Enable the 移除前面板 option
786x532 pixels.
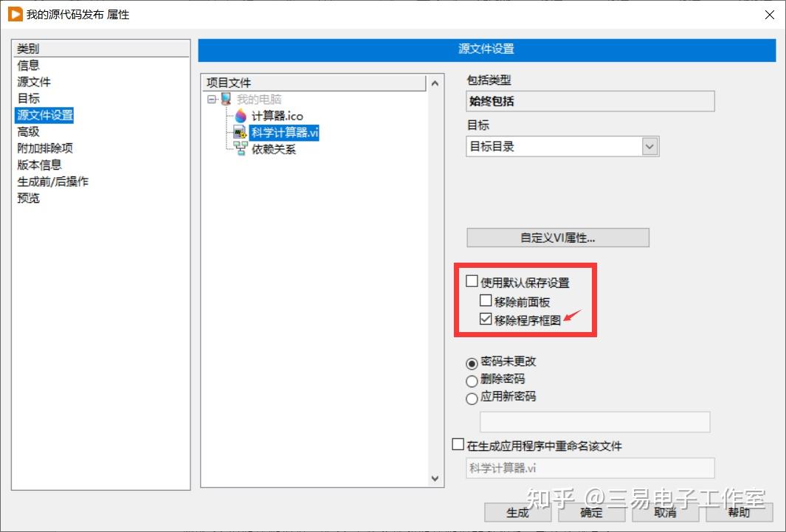pos(486,300)
